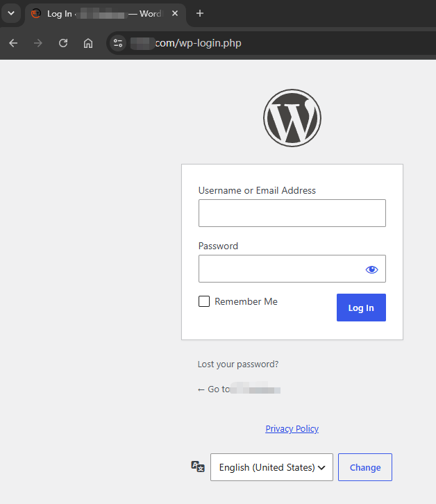Click the blue Log In button
Viewport: 436px width, 504px height.
[x=361, y=308]
